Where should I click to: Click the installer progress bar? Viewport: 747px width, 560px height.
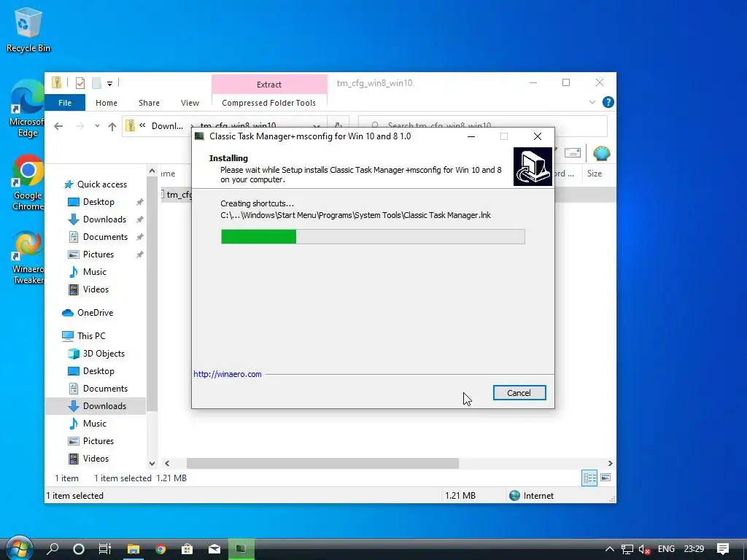373,237
